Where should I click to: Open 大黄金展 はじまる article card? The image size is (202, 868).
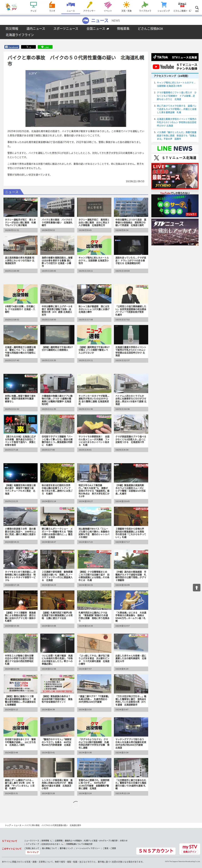coord(131,609)
